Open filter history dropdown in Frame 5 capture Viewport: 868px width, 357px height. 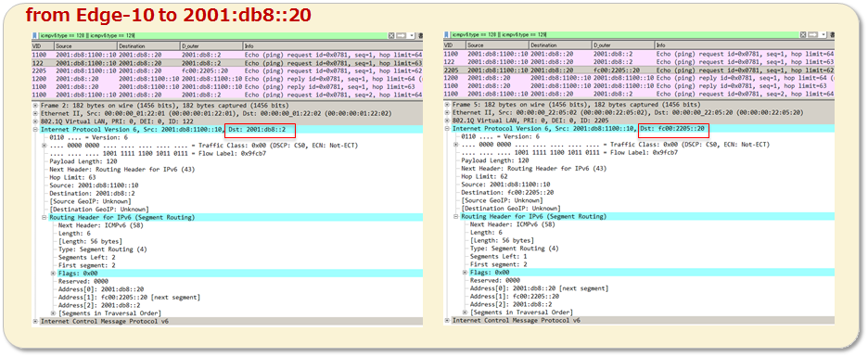click(823, 35)
